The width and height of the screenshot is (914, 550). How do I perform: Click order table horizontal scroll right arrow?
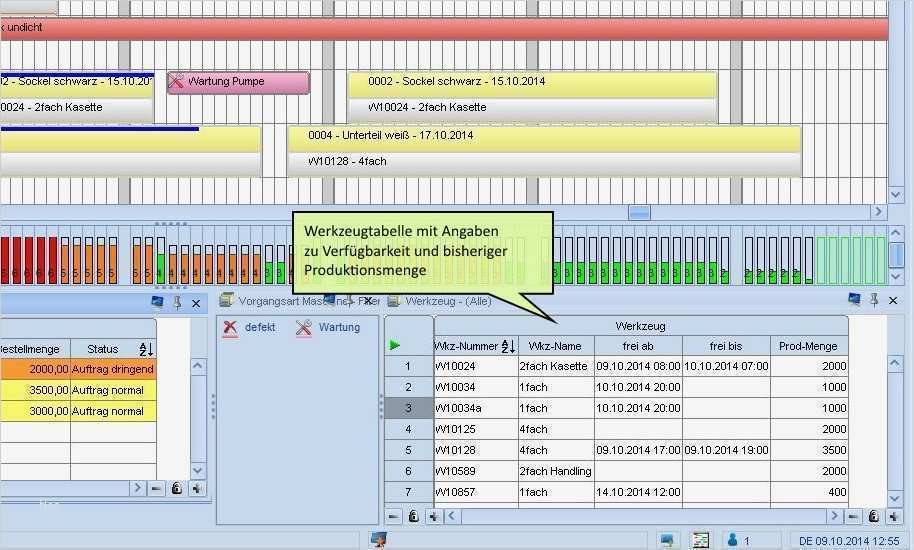coord(138,488)
